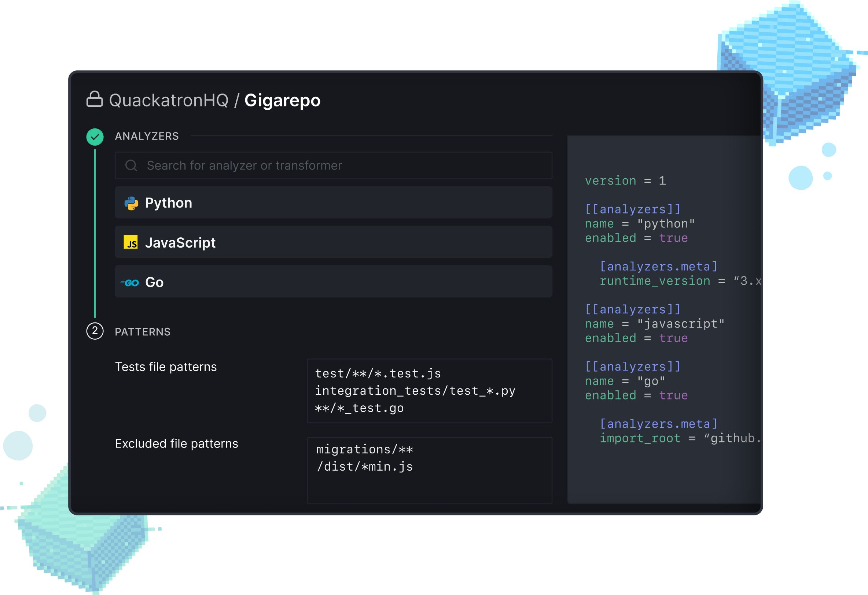Click the yellow JavaScript JS icon

click(x=132, y=242)
